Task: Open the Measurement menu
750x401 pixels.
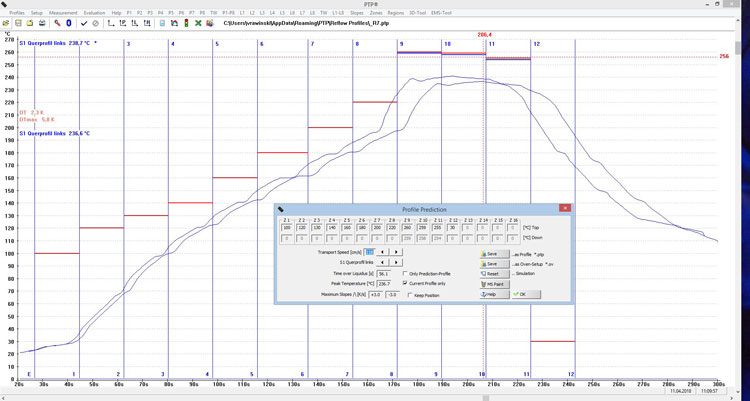Action: 63,12
